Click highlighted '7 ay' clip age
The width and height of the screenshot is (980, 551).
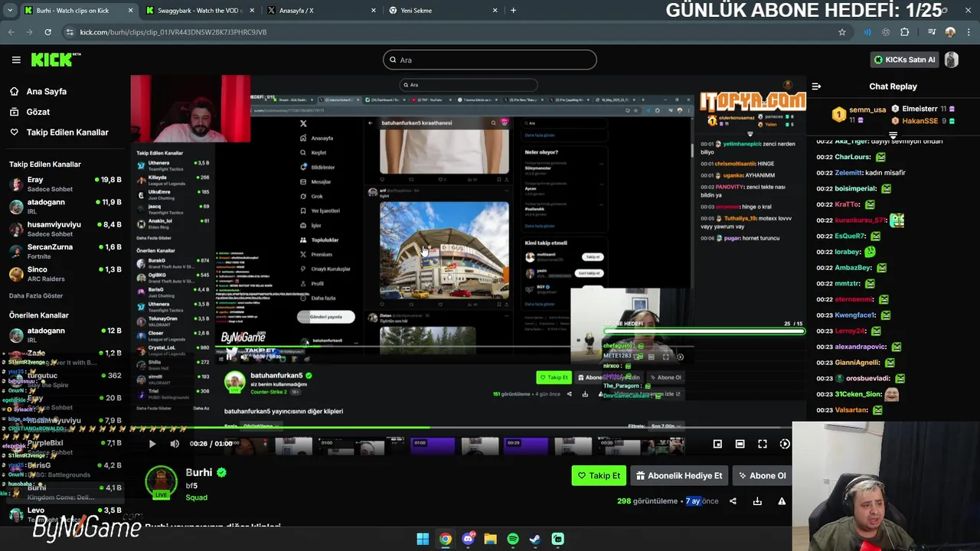pos(693,501)
